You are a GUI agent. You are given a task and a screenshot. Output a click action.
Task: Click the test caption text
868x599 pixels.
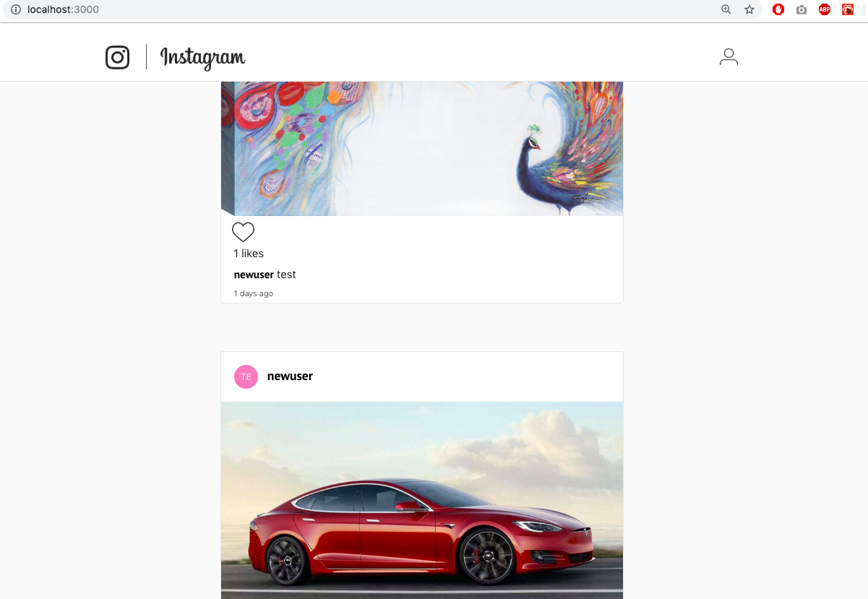pyautogui.click(x=287, y=275)
